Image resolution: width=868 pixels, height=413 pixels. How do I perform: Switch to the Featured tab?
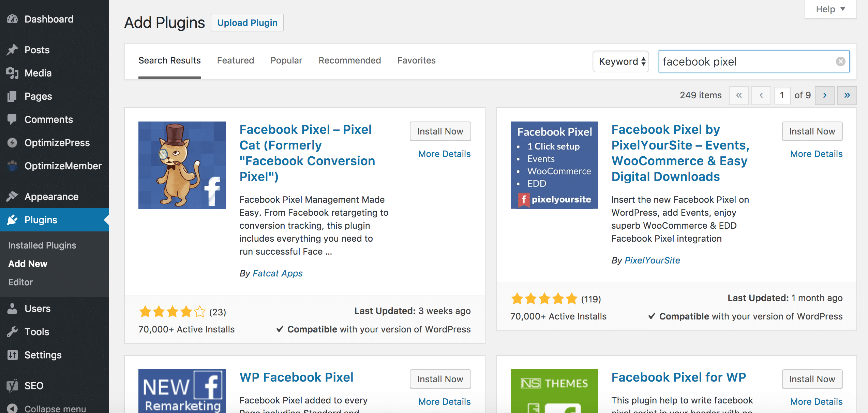tap(236, 60)
